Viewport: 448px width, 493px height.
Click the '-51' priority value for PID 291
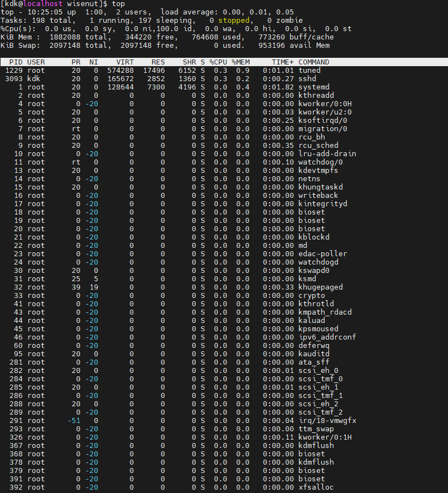click(x=74, y=420)
